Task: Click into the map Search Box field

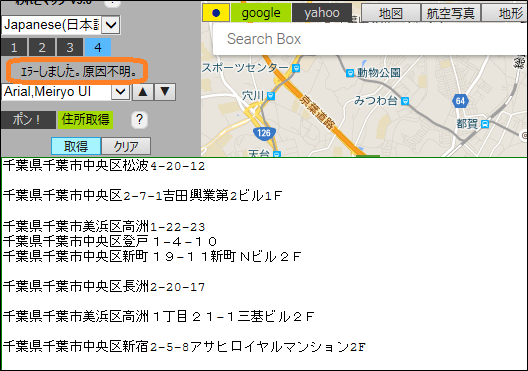Action: (x=369, y=39)
